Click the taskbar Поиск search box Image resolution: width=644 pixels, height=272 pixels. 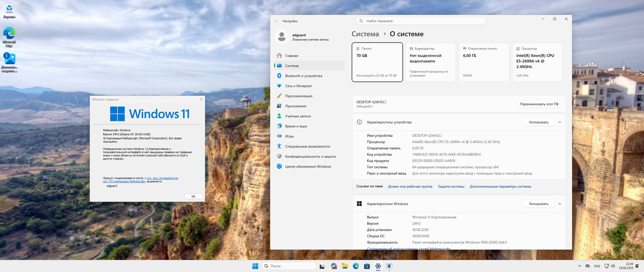click(289, 266)
